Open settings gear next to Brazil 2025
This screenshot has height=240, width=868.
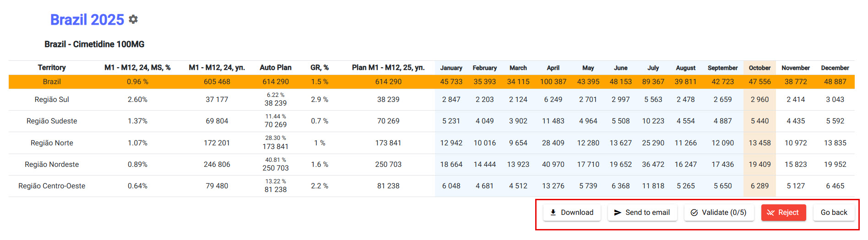(x=133, y=19)
